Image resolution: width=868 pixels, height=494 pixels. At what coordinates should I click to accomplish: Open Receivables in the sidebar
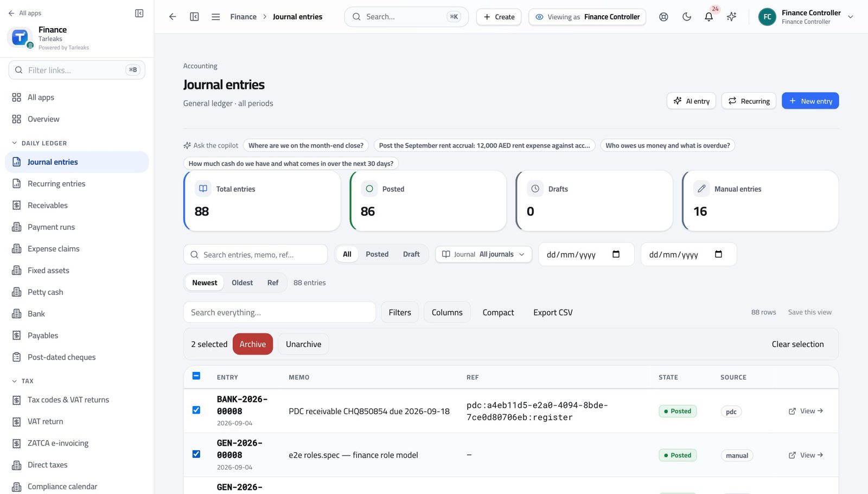(76, 206)
